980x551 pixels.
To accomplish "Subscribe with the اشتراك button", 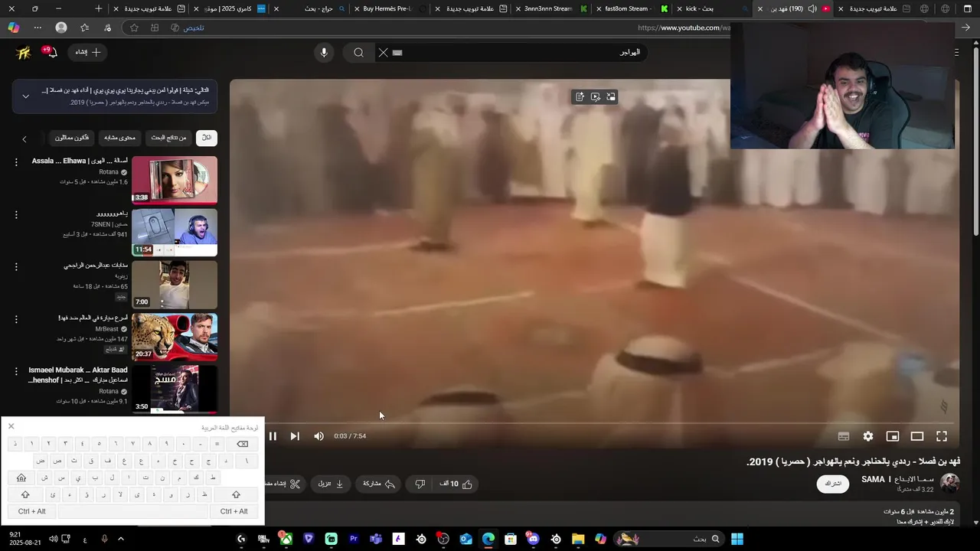I will (x=833, y=484).
